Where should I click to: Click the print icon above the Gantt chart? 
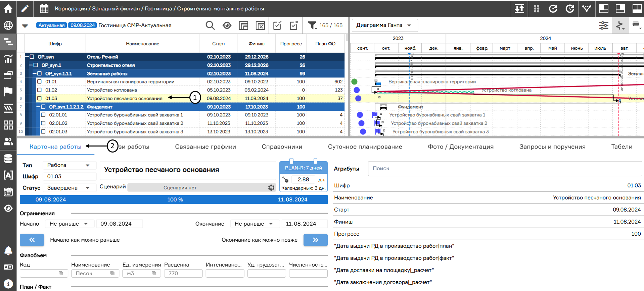[x=636, y=25]
